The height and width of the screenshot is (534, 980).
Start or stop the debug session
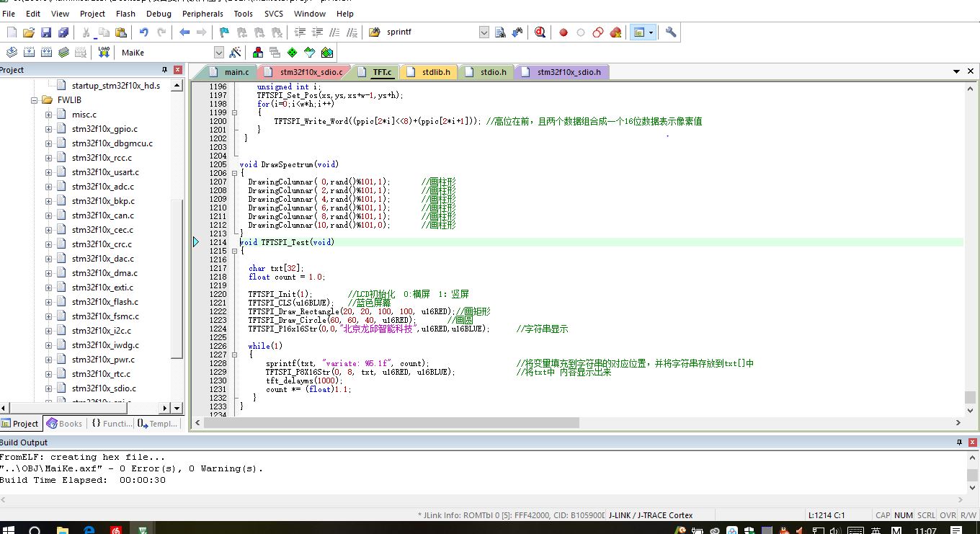[x=540, y=32]
